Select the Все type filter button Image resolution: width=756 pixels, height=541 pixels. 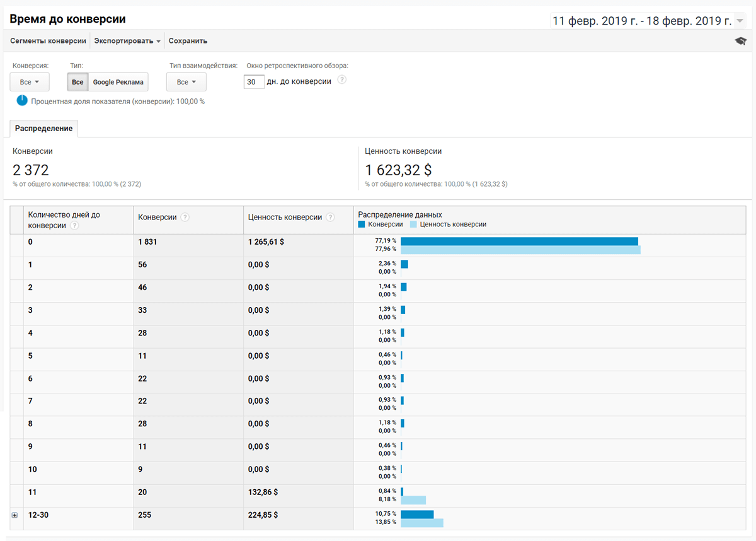pos(77,82)
